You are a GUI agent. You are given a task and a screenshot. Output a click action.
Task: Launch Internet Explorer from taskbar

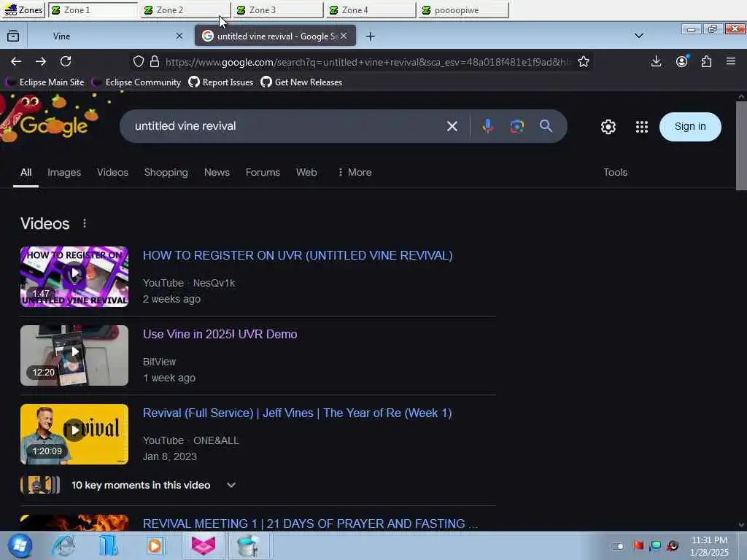(x=63, y=545)
